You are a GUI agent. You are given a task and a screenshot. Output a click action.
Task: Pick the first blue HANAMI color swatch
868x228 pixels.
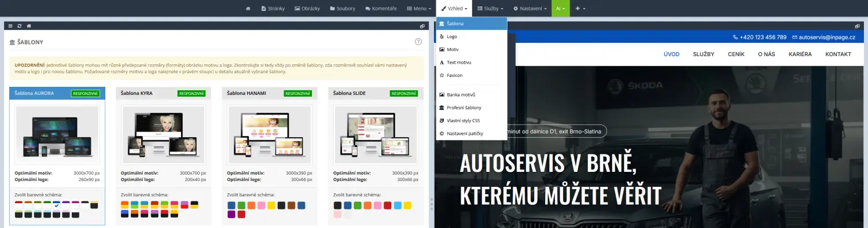click(231, 205)
